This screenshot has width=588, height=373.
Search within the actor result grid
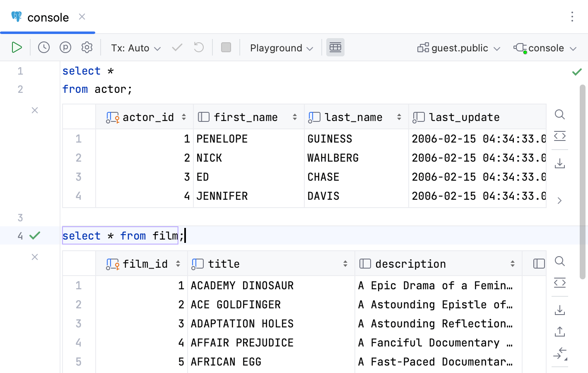coord(560,115)
